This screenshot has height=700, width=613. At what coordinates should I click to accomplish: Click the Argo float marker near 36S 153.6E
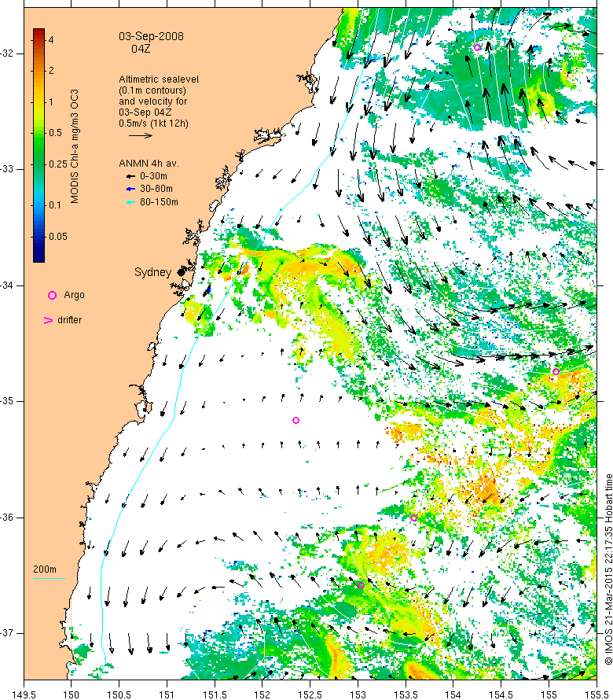pos(413,518)
